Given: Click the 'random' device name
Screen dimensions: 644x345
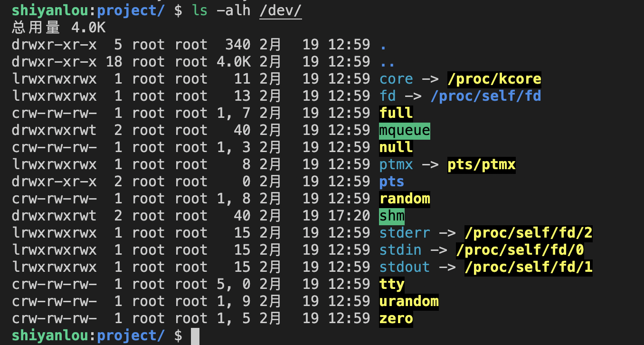Looking at the screenshot, I should point(405,199).
